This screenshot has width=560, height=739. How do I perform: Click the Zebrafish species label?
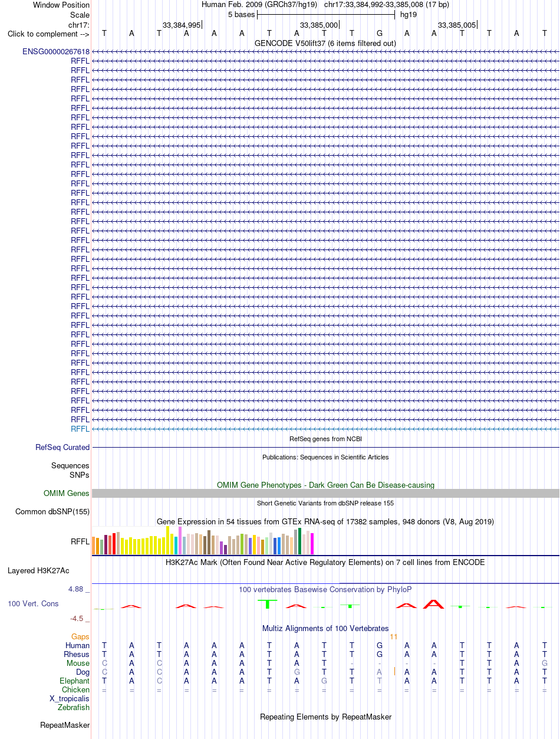tap(74, 707)
